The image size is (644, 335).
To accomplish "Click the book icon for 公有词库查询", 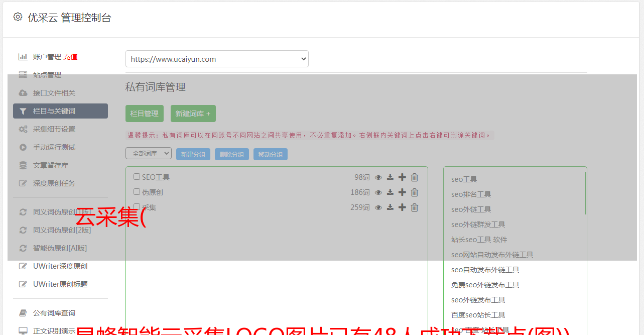I will pyautogui.click(x=23, y=313).
